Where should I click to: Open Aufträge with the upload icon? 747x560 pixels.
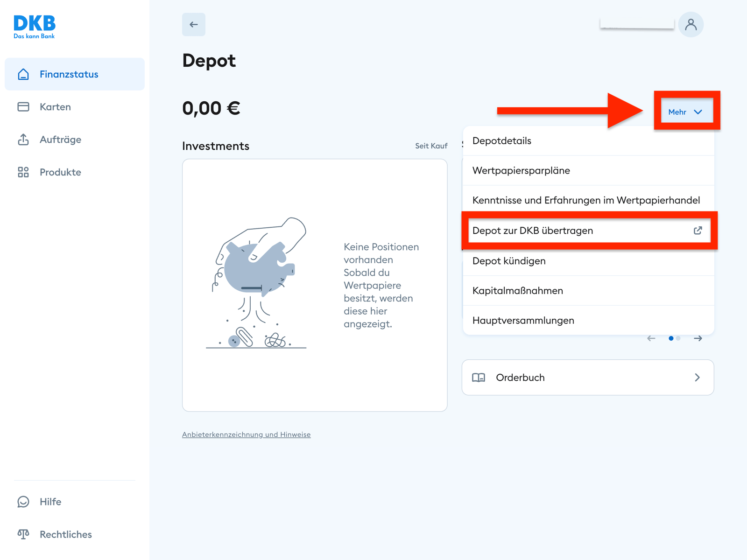[23, 139]
